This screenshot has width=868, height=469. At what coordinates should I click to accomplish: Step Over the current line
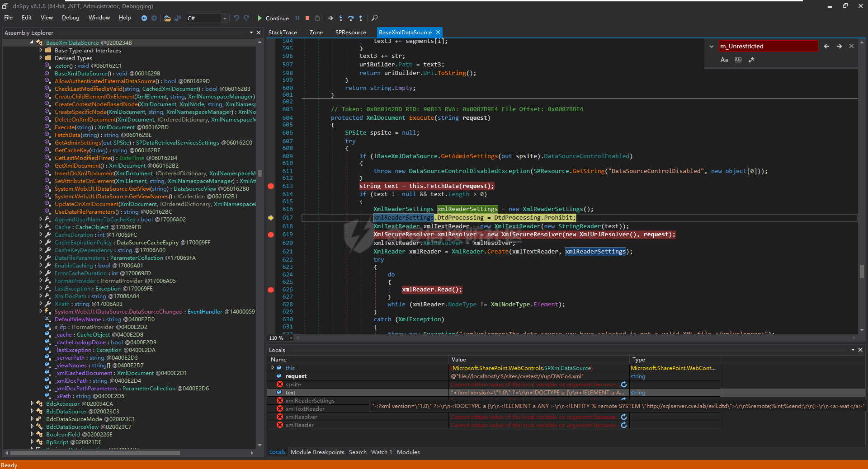tap(351, 18)
